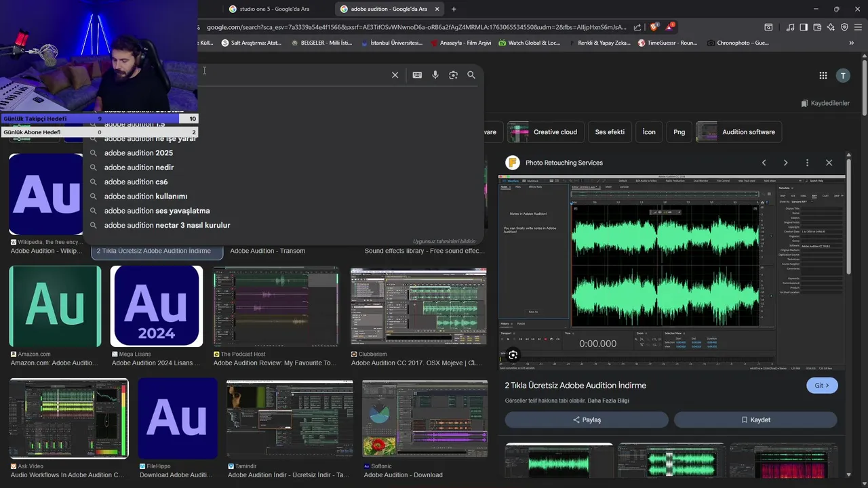Share the image with Paylaş
Image resolution: width=868 pixels, height=488 pixels.
coord(587,420)
